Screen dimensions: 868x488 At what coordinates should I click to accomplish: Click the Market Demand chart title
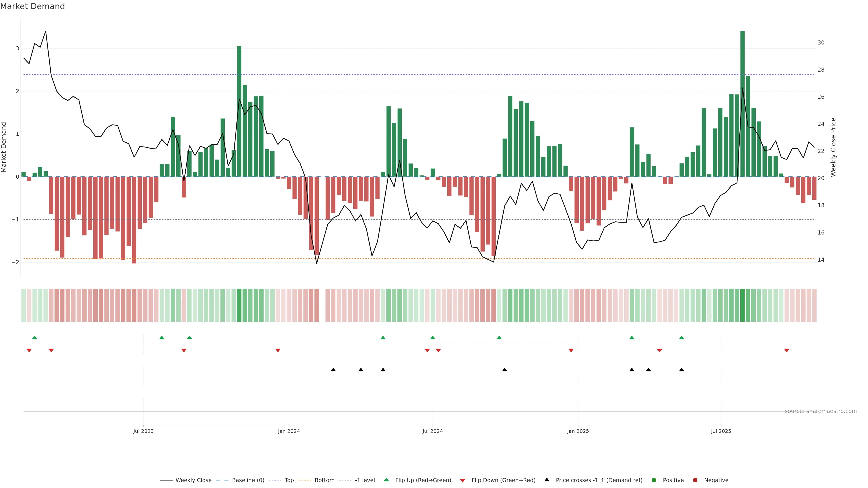(32, 6)
